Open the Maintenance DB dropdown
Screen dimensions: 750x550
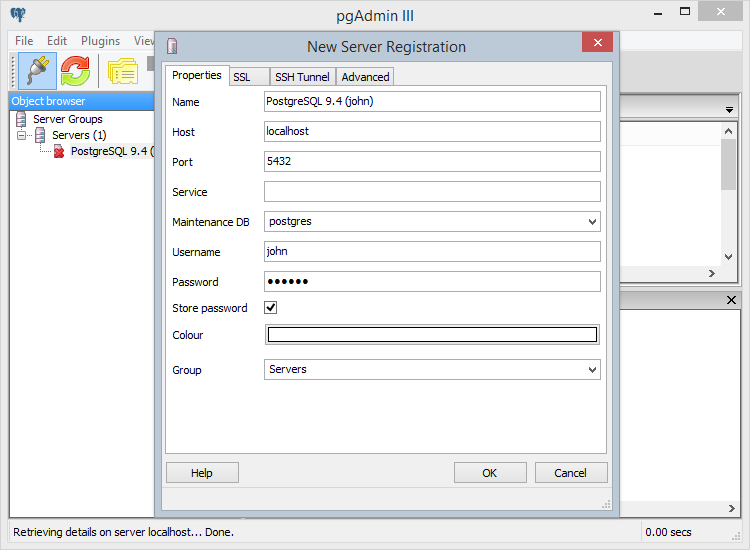(x=592, y=222)
